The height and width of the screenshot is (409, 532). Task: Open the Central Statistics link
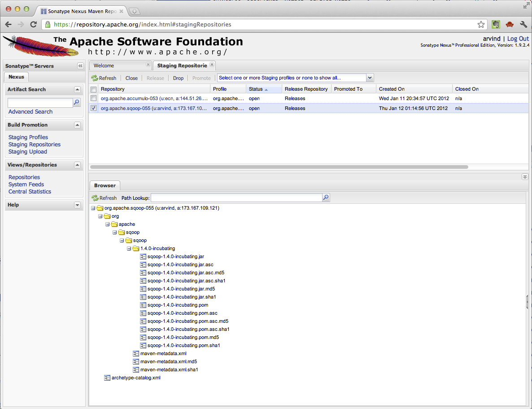point(30,192)
